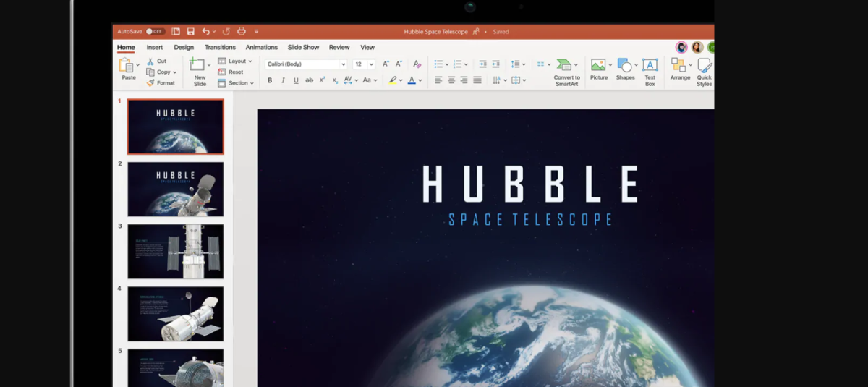Increase font size icon
This screenshot has width=868, height=387.
click(386, 64)
